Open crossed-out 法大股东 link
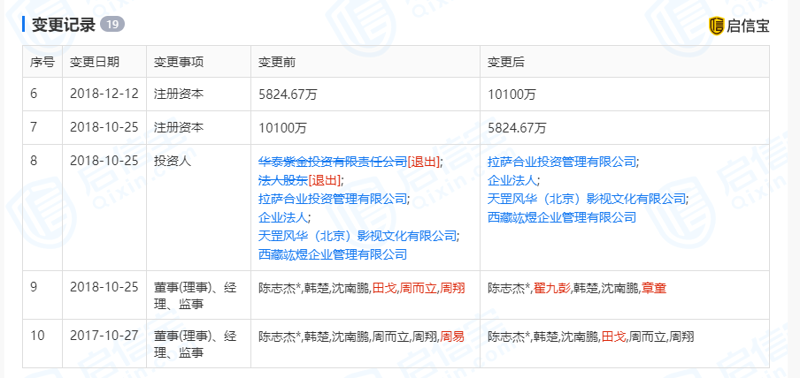800x378 pixels. (283, 180)
